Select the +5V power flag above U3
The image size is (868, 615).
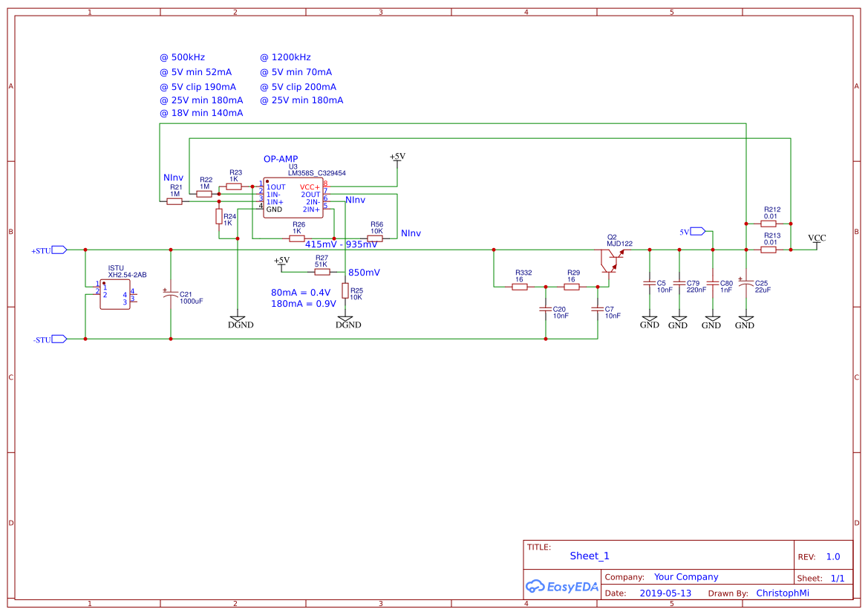pyautogui.click(x=398, y=157)
